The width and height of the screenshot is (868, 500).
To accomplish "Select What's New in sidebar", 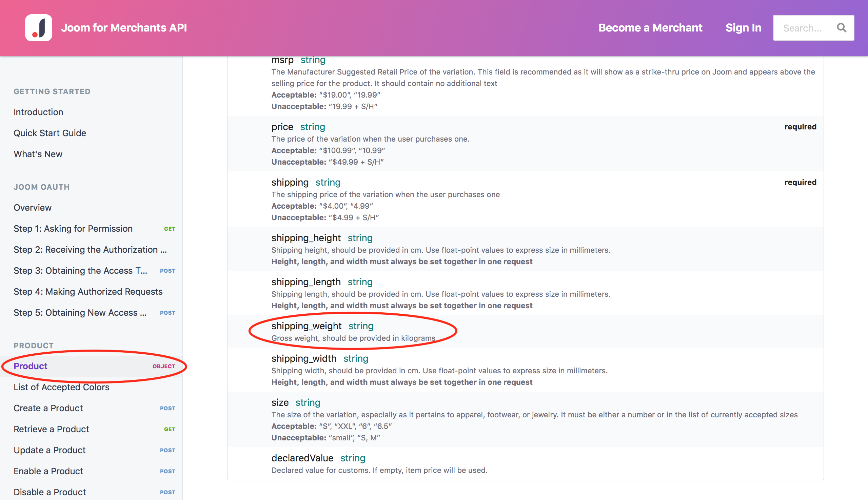I will (38, 154).
